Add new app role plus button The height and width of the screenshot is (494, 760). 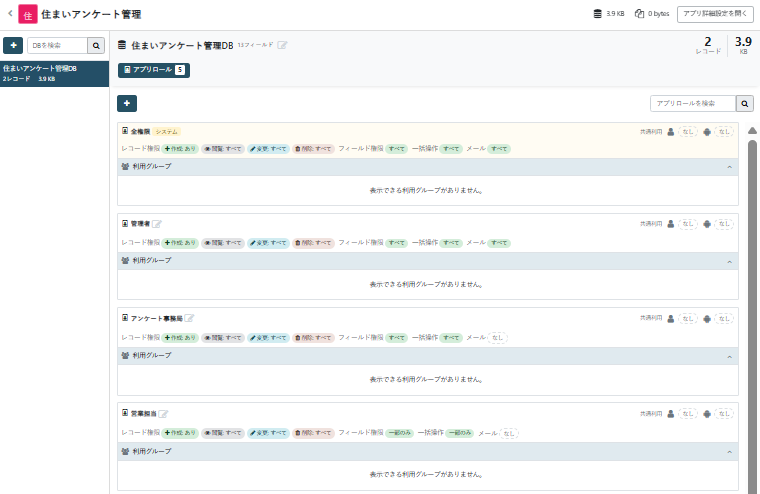[127, 103]
